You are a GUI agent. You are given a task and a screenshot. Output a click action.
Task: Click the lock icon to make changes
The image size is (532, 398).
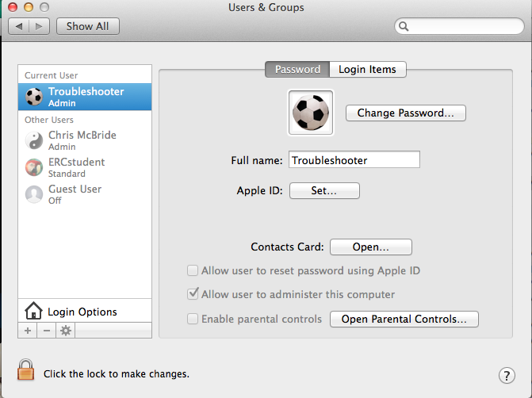26,370
